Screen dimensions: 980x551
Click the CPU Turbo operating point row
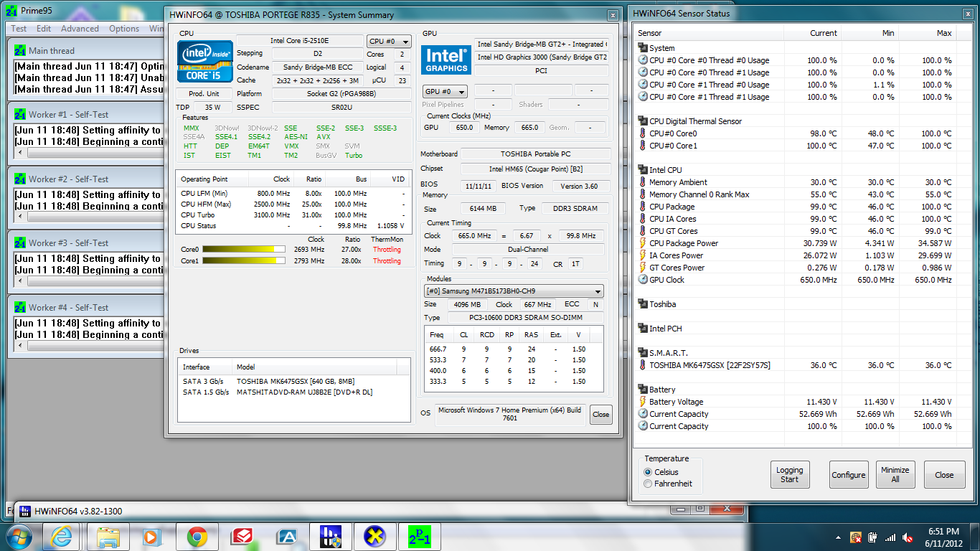pyautogui.click(x=293, y=215)
